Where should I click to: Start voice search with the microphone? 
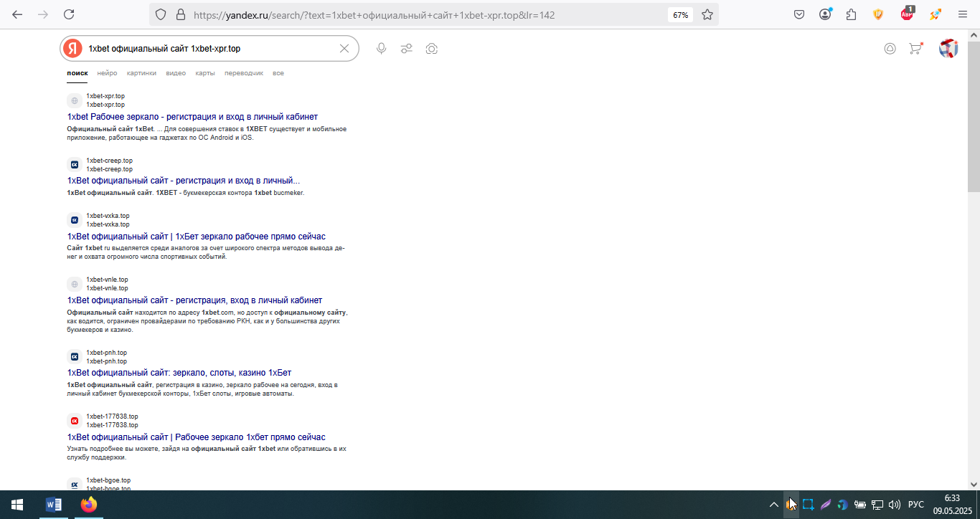pos(381,48)
